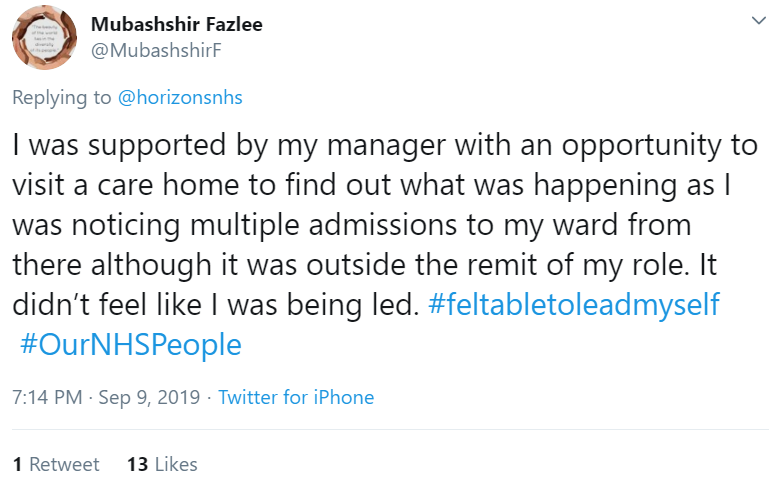Click the tweet's first line about manager
Viewport: 784px width, 485px height.
click(x=385, y=145)
